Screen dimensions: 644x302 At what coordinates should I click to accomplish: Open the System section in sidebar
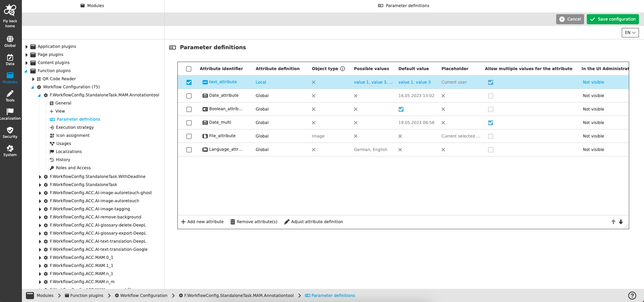(x=10, y=151)
